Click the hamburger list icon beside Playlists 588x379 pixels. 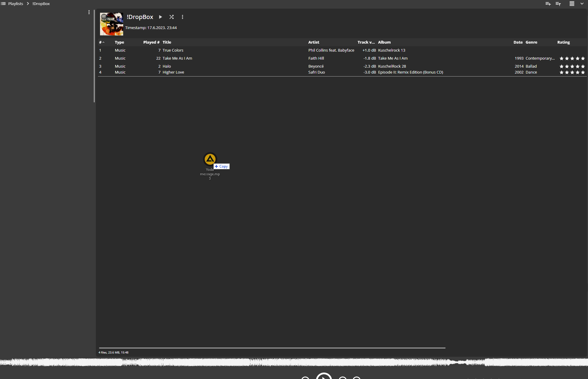tap(3, 4)
